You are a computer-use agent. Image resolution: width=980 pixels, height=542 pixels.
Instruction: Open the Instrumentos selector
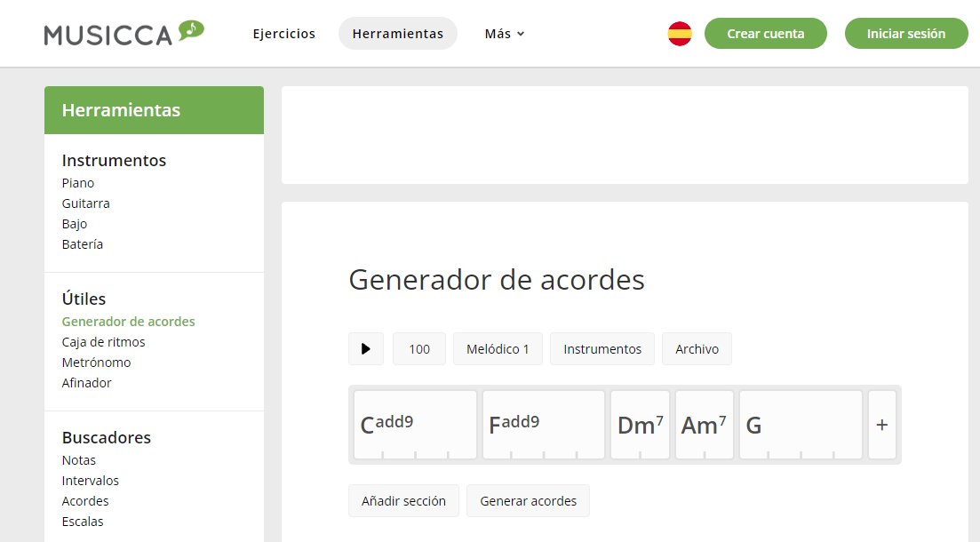602,348
